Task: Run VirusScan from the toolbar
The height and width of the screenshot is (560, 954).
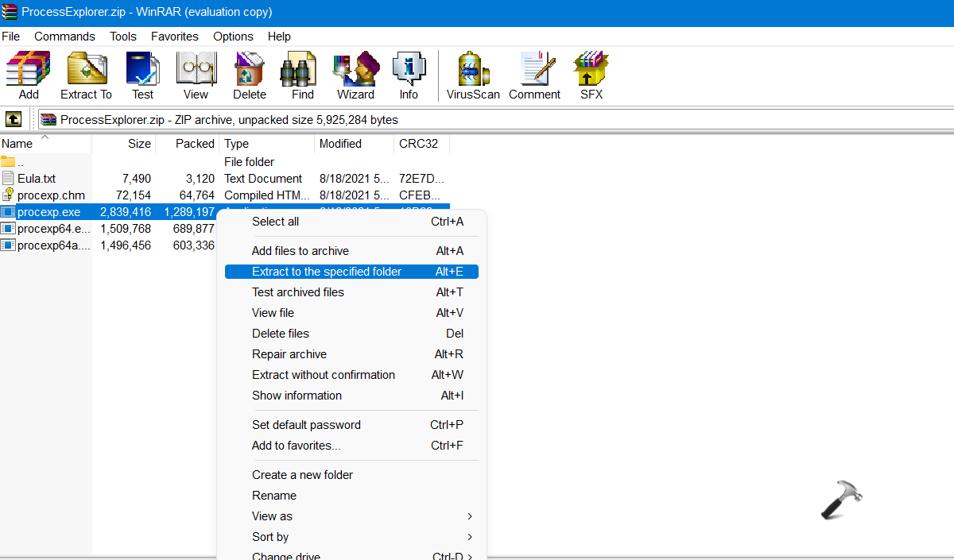Action: [473, 75]
